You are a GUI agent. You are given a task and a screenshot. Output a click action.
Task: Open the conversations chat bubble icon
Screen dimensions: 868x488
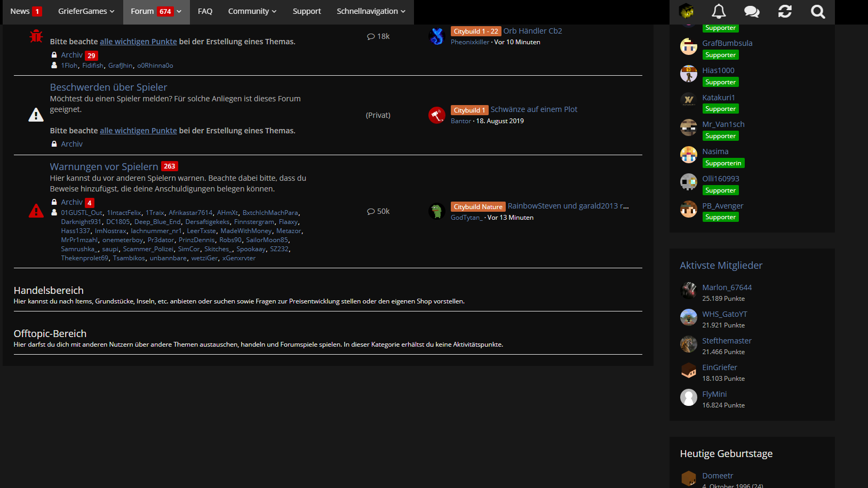point(752,11)
